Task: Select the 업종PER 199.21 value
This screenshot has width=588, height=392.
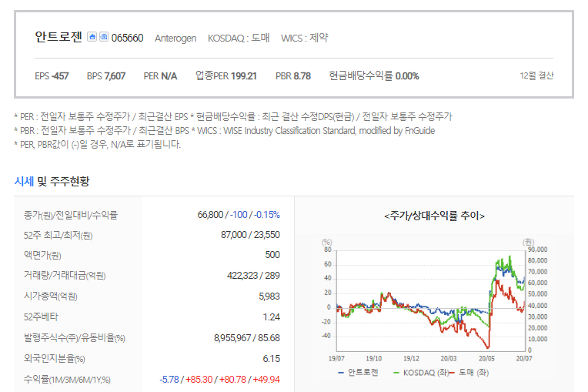Action: (226, 75)
